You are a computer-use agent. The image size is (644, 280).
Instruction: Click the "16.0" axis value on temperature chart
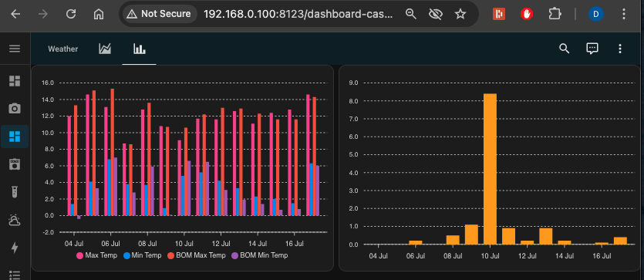click(48, 83)
